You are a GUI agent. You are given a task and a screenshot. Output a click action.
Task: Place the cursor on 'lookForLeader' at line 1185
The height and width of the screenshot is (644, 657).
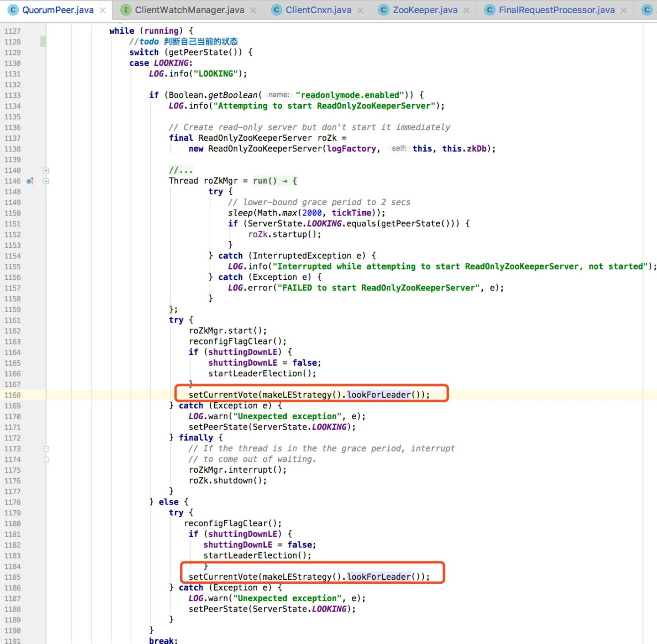[379, 577]
